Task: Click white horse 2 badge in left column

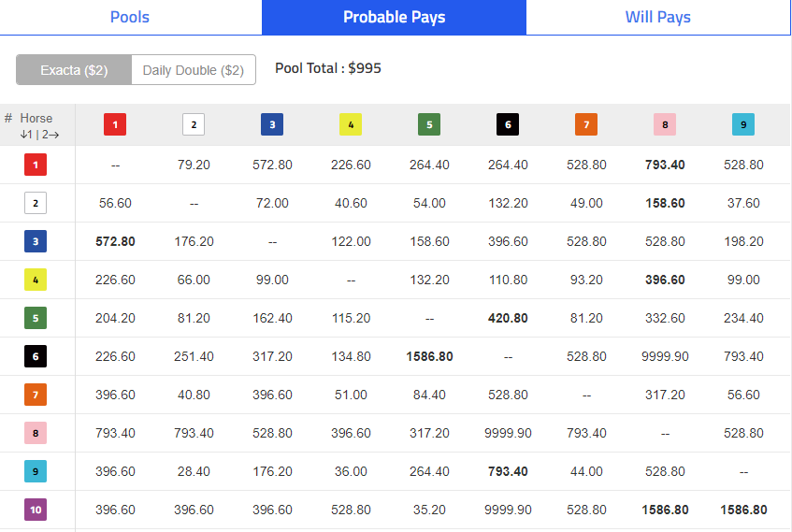Action: click(x=36, y=203)
